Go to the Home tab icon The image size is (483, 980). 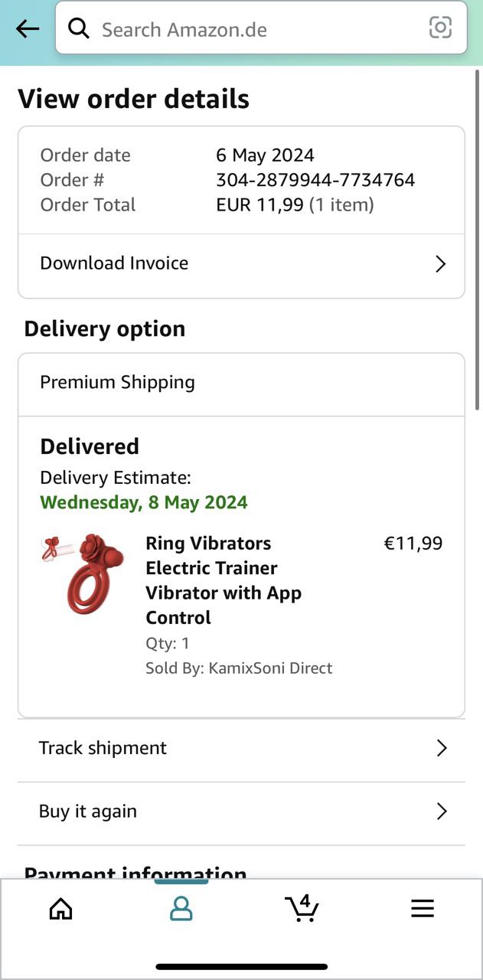pyautogui.click(x=60, y=909)
